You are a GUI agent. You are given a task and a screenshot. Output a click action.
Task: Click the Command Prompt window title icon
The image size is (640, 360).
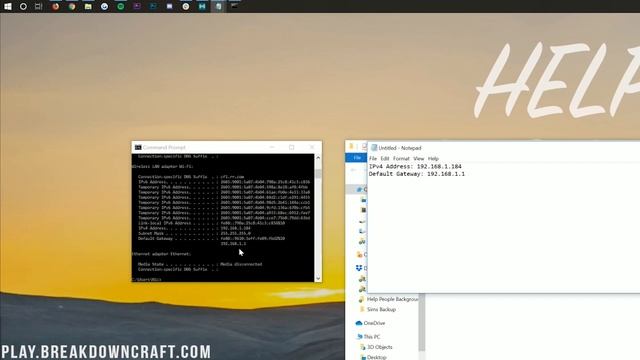(138, 147)
